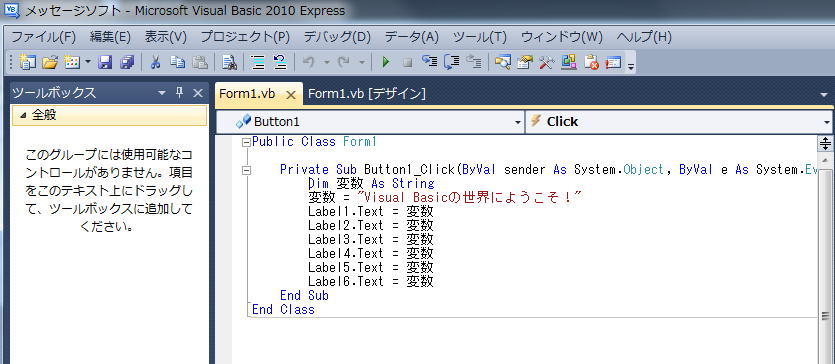Viewport: 835px width, 364px height.
Task: Click the 'End Class' code line
Action: pos(283,310)
